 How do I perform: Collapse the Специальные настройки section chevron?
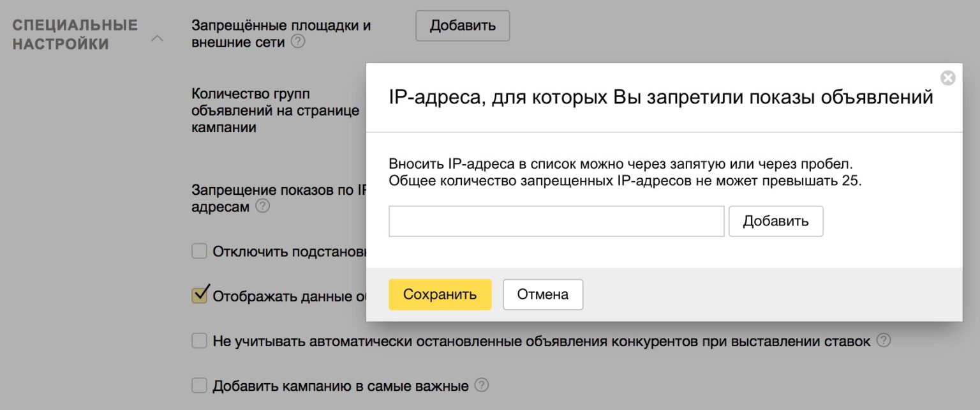pos(156,39)
